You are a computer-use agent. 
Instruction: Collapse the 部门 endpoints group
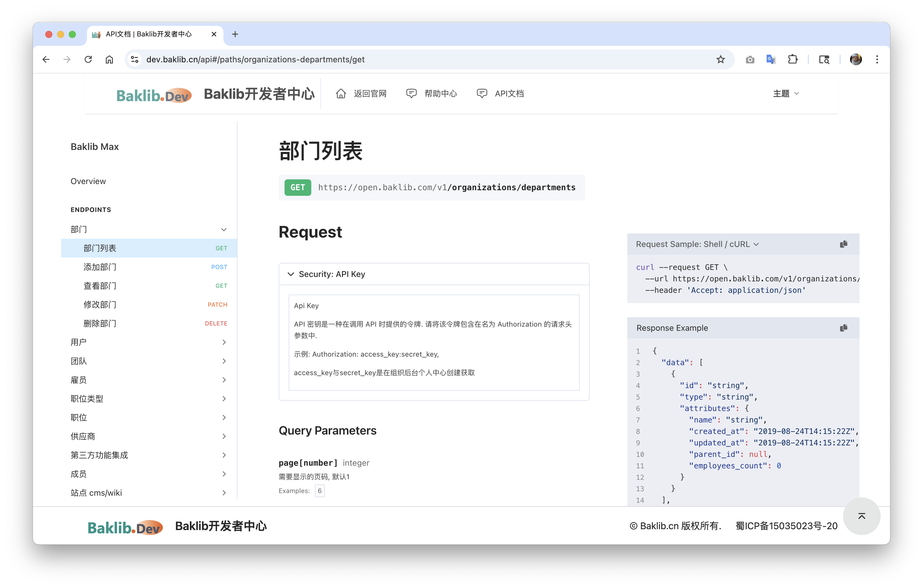149,229
